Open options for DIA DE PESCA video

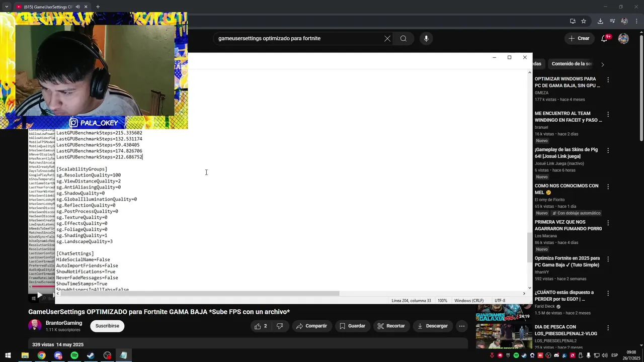pos(608,328)
